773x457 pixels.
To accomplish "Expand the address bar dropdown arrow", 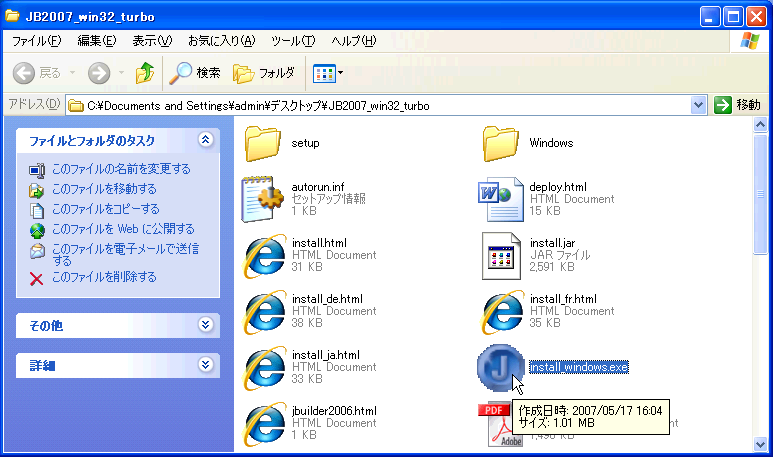I will (699, 105).
